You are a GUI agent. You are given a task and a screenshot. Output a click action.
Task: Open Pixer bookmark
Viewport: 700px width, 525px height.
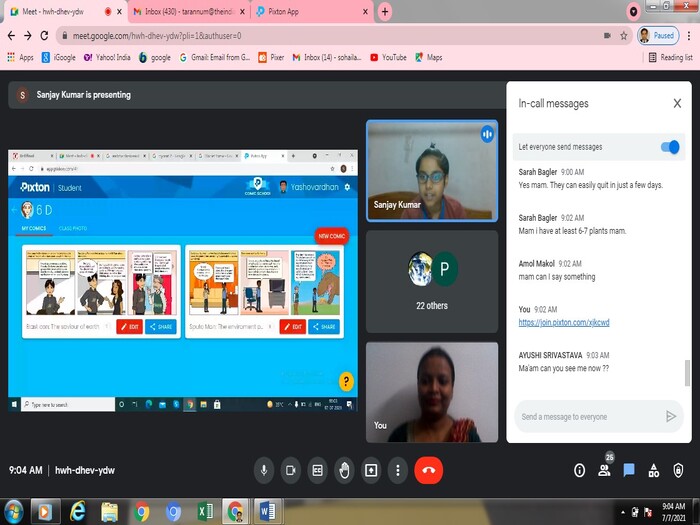(x=271, y=57)
